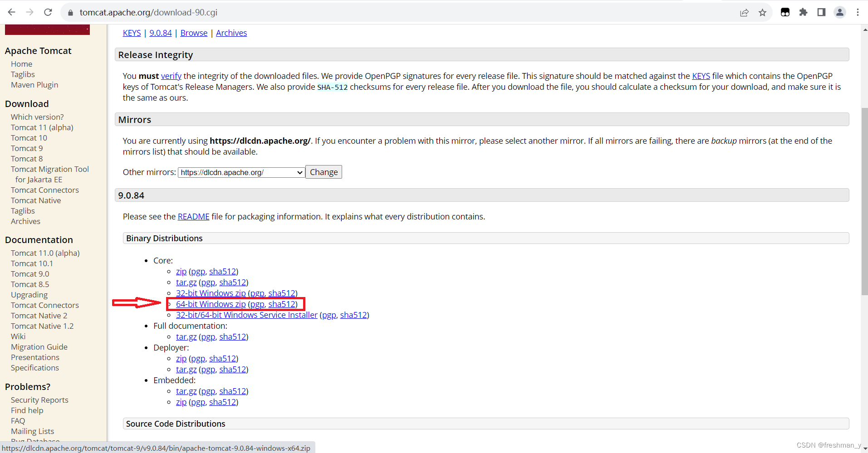Open the README link
Image resolution: width=868 pixels, height=453 pixels.
tap(194, 216)
